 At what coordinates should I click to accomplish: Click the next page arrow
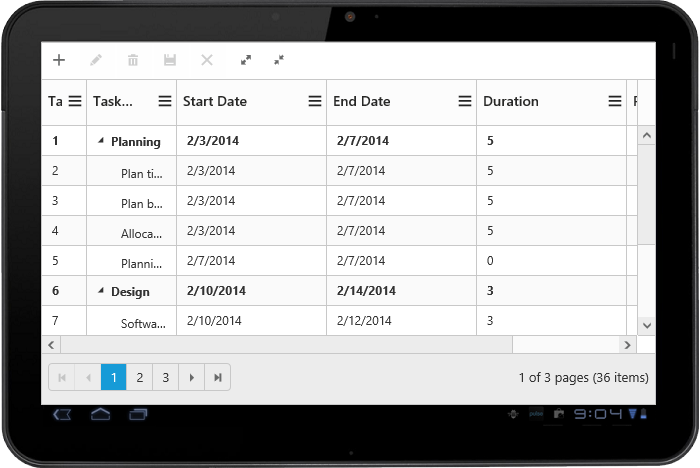[x=192, y=377]
